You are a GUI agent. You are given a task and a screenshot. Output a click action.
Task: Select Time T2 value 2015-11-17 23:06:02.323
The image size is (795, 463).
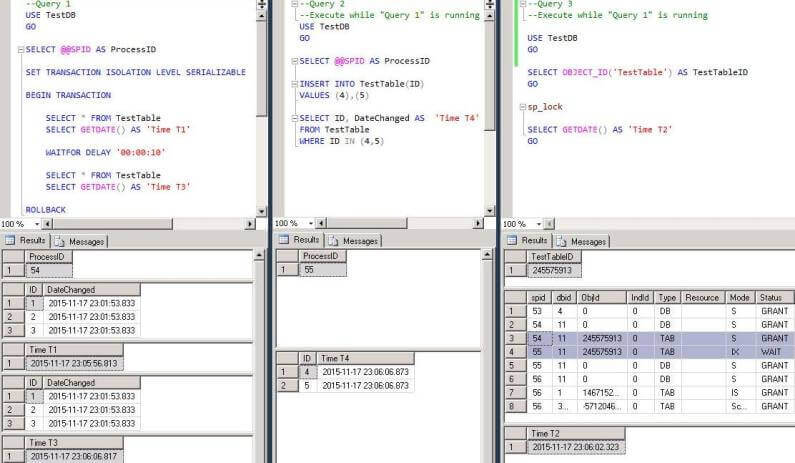(x=575, y=447)
